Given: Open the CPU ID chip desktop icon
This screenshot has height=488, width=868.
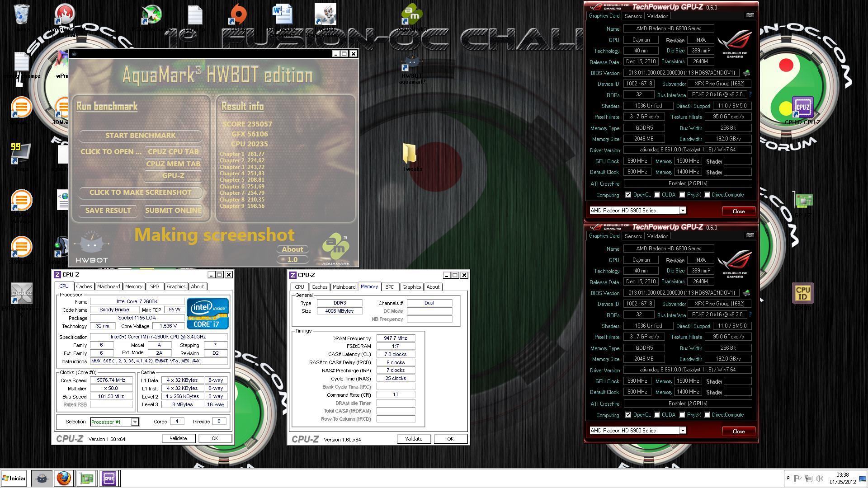Looking at the screenshot, I should pos(802,293).
